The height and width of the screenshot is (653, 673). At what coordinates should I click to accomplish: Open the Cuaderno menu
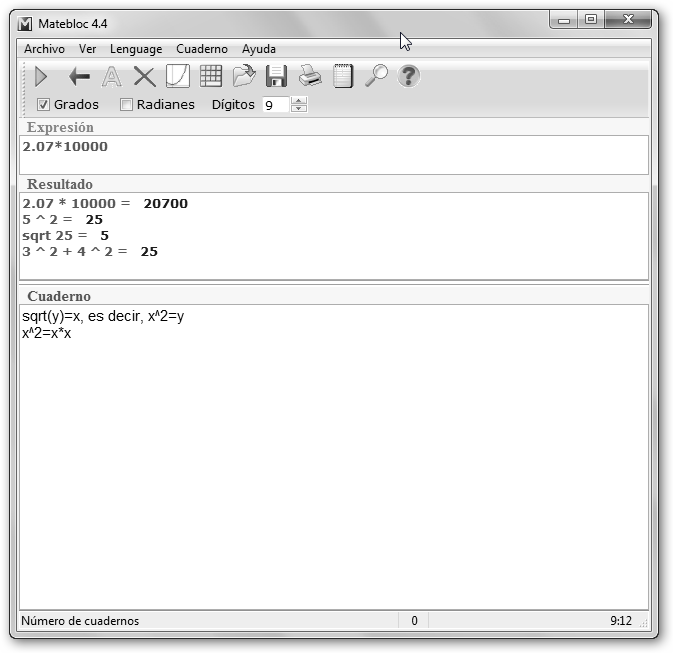pos(201,49)
